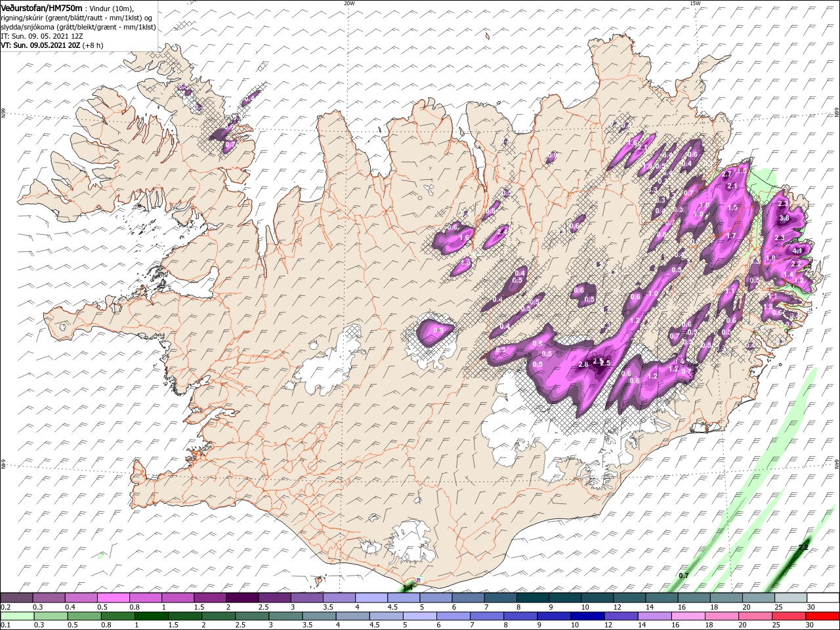Click the bright pink snow swatch between 0.5 and 0.8

pyautogui.click(x=113, y=598)
